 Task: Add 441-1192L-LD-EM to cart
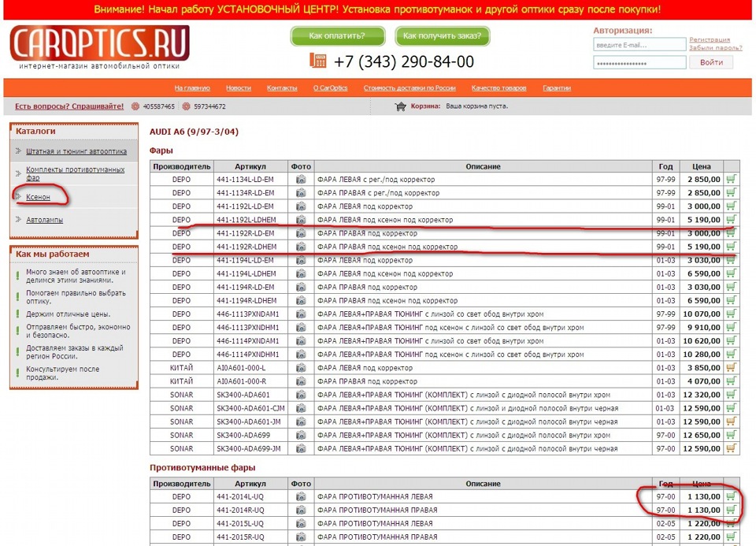(x=731, y=206)
